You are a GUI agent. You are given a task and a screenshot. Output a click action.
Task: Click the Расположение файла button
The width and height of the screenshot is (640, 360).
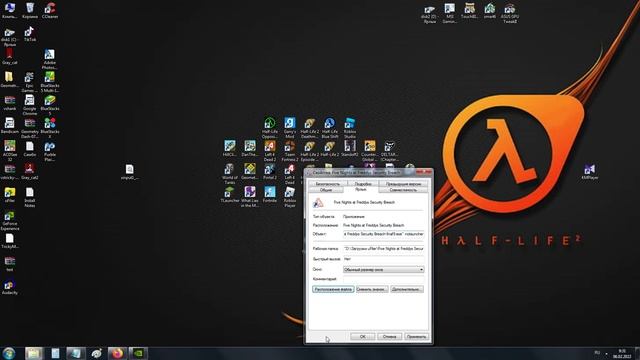333,289
